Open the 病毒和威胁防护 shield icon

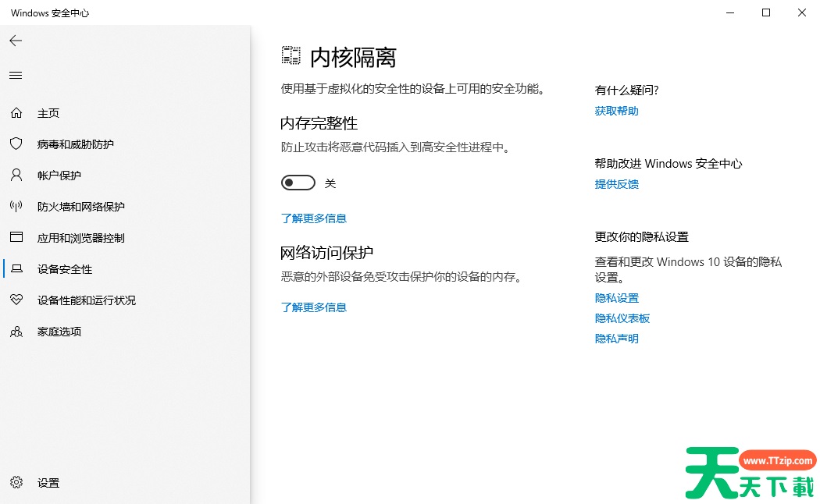point(16,144)
